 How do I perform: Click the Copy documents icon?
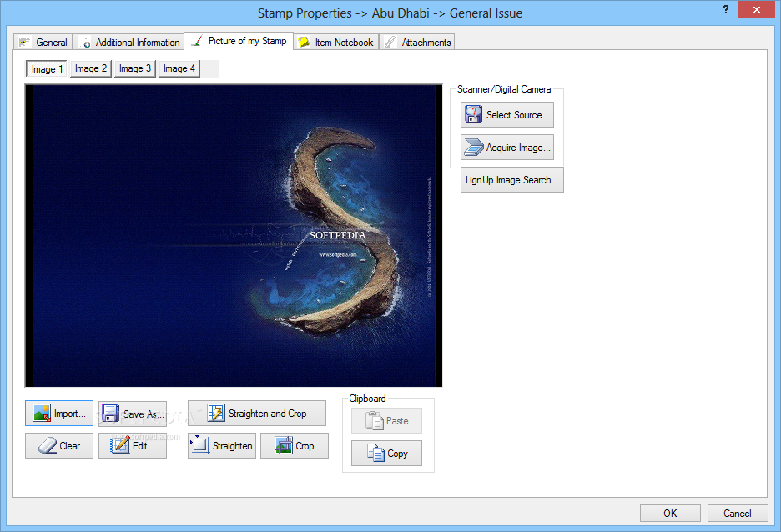click(x=376, y=453)
